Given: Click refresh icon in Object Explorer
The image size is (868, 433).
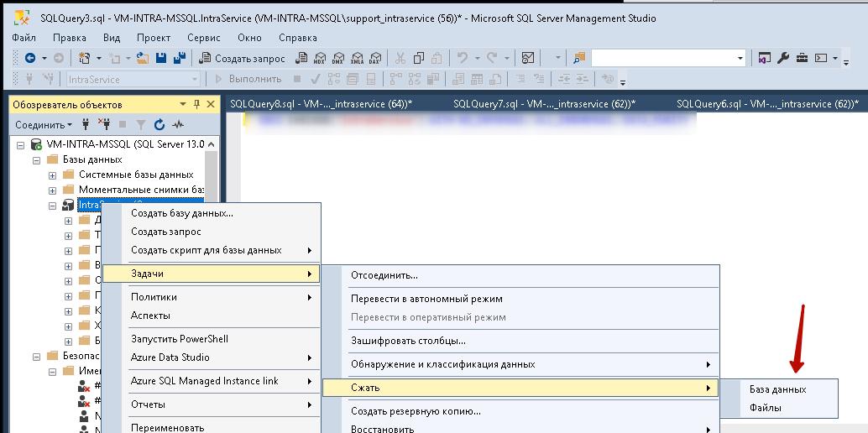Looking at the screenshot, I should (159, 124).
